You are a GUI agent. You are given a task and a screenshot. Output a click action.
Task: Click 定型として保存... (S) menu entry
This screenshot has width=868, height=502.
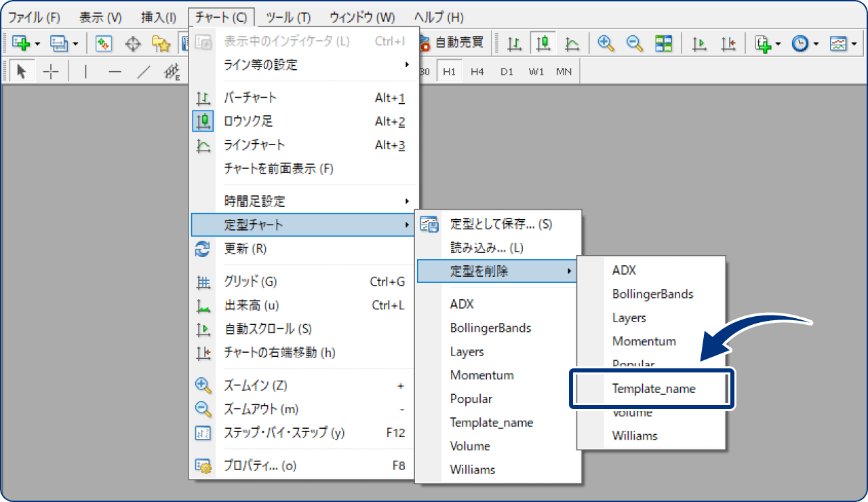500,224
